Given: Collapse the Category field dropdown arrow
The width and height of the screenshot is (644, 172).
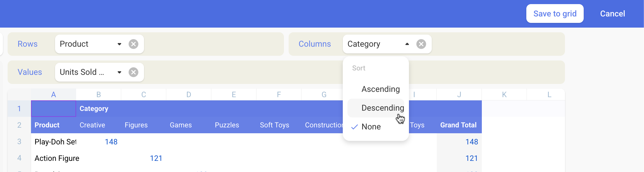Looking at the screenshot, I should 407,44.
